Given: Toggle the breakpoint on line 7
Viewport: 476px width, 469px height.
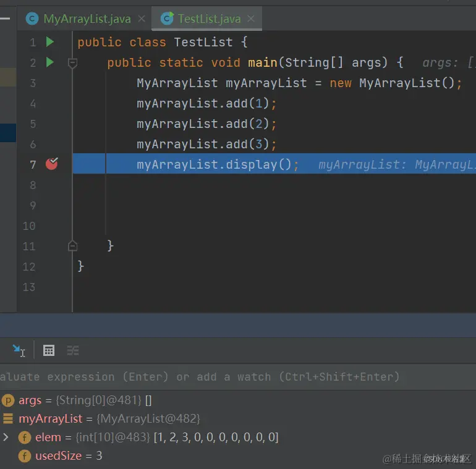Looking at the screenshot, I should click(x=51, y=164).
